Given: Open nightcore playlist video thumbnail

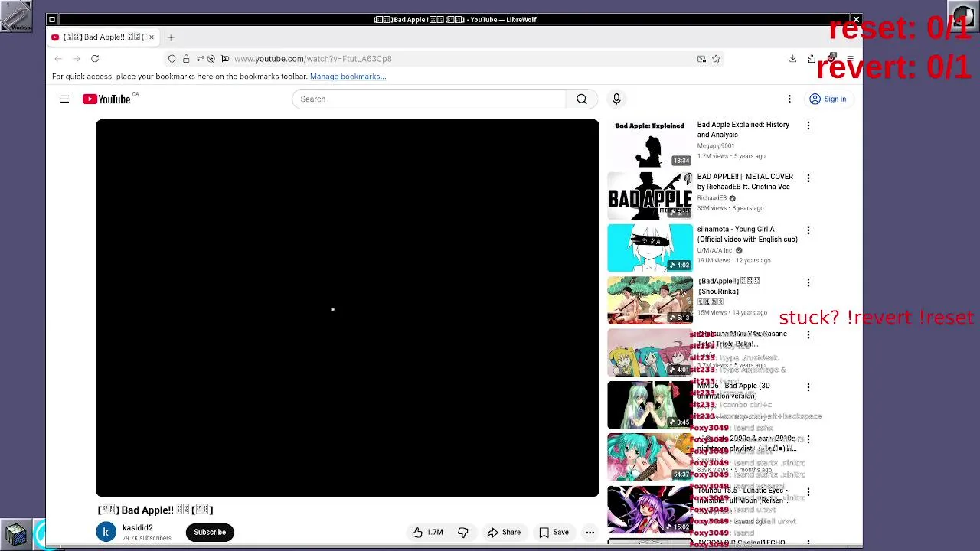Looking at the screenshot, I should (650, 457).
